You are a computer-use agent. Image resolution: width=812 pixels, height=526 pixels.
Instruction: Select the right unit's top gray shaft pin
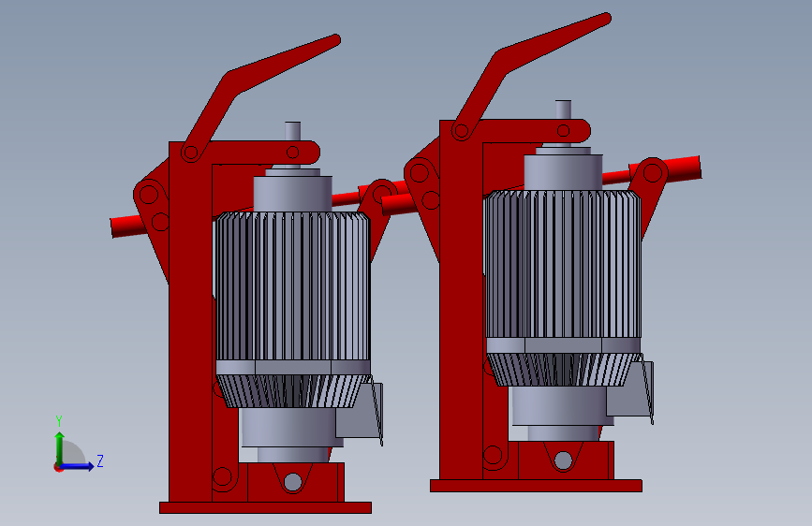point(564,110)
